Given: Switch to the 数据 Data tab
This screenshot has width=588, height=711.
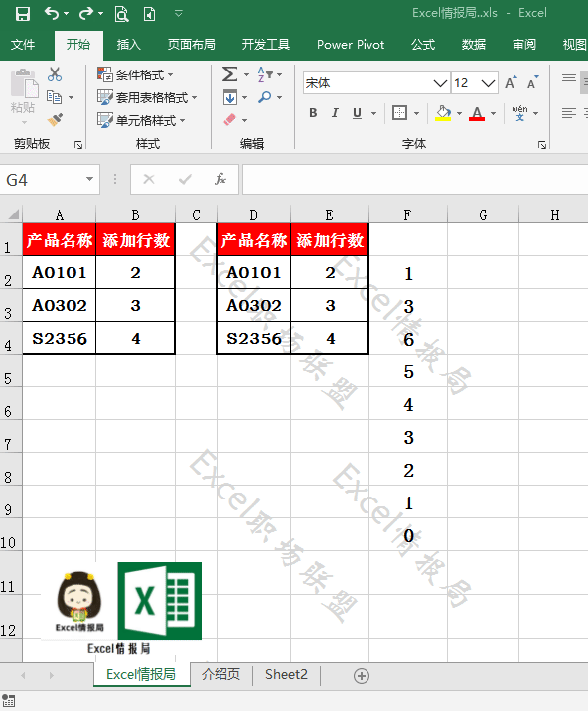Looking at the screenshot, I should pyautogui.click(x=473, y=45).
